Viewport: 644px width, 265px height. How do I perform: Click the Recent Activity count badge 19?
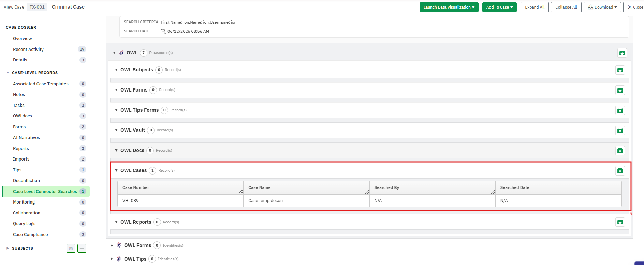tap(82, 49)
